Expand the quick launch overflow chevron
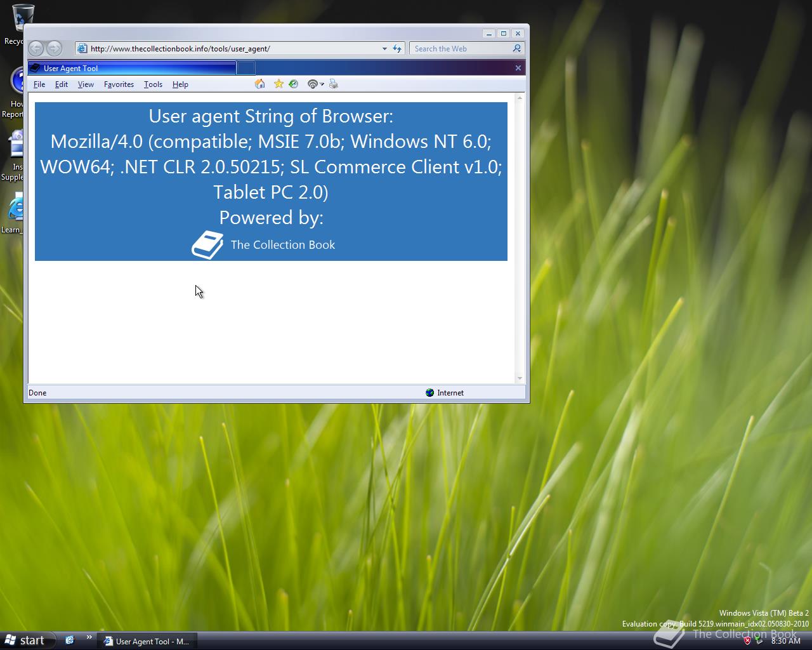This screenshot has height=650, width=812. [89, 637]
